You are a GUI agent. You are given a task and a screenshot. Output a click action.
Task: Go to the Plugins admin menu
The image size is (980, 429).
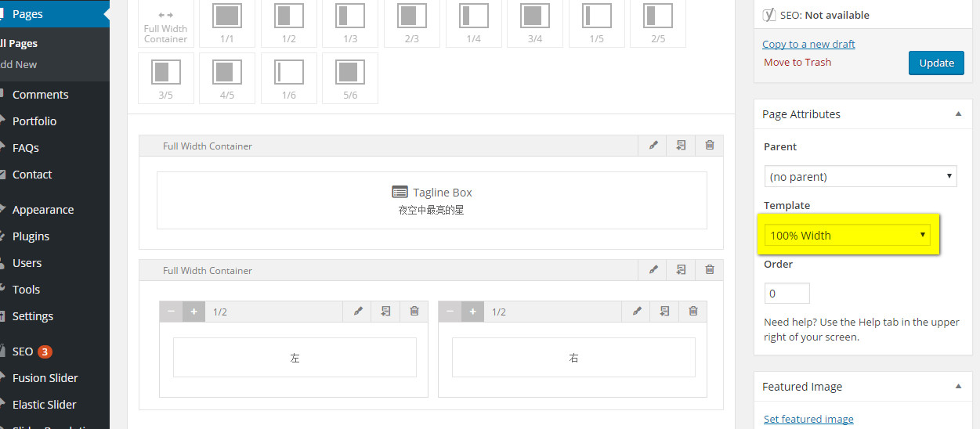point(31,236)
